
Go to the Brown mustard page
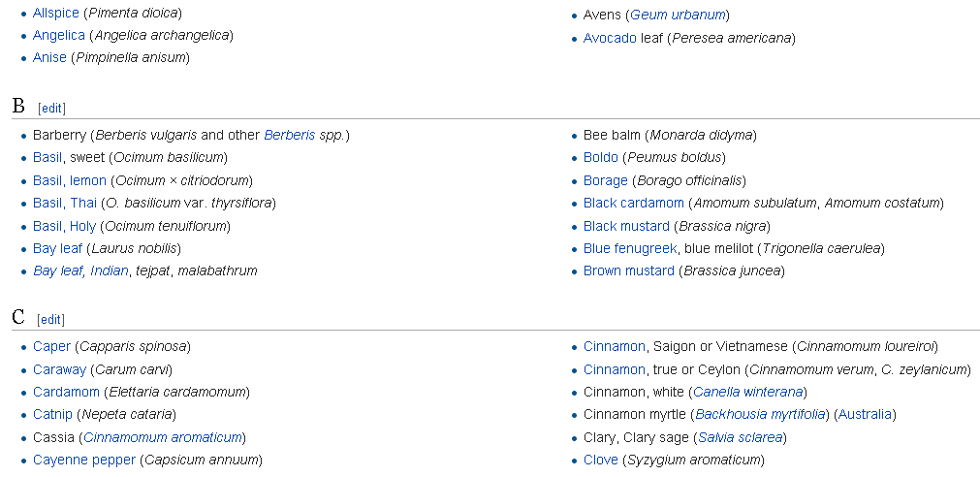(628, 271)
